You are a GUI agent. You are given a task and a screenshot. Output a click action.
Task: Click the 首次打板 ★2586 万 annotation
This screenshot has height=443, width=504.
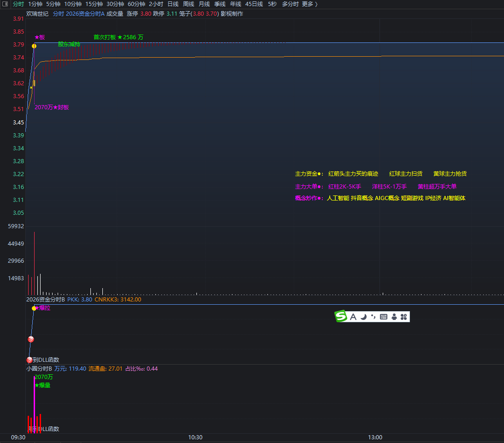[119, 37]
